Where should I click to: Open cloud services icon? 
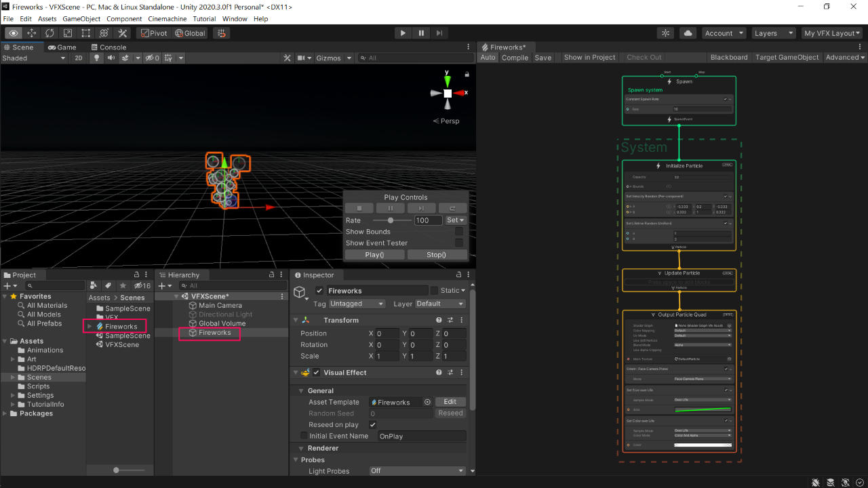click(688, 33)
